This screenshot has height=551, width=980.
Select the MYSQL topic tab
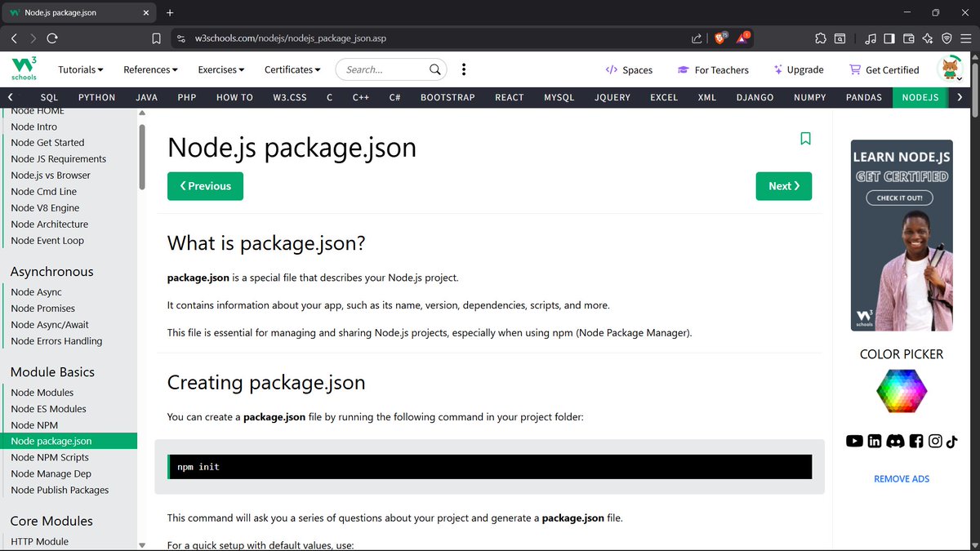click(x=559, y=97)
